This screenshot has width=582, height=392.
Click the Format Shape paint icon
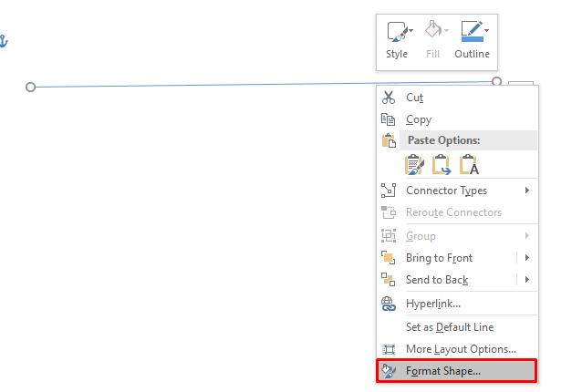click(389, 371)
